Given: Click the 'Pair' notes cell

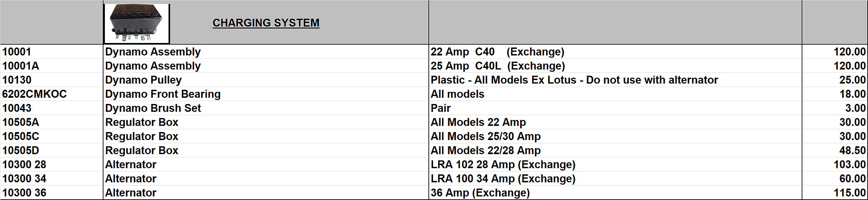Looking at the screenshot, I should click(x=441, y=108).
